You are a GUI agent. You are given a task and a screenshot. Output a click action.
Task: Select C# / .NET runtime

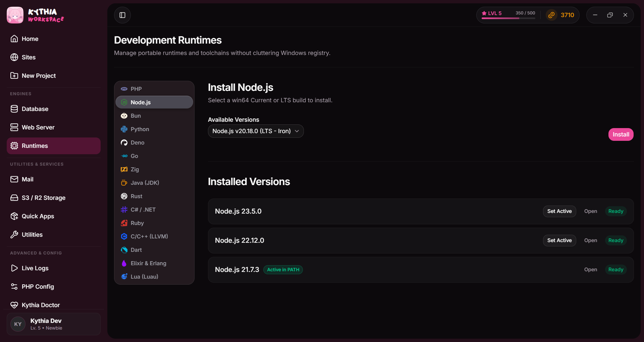pos(154,210)
